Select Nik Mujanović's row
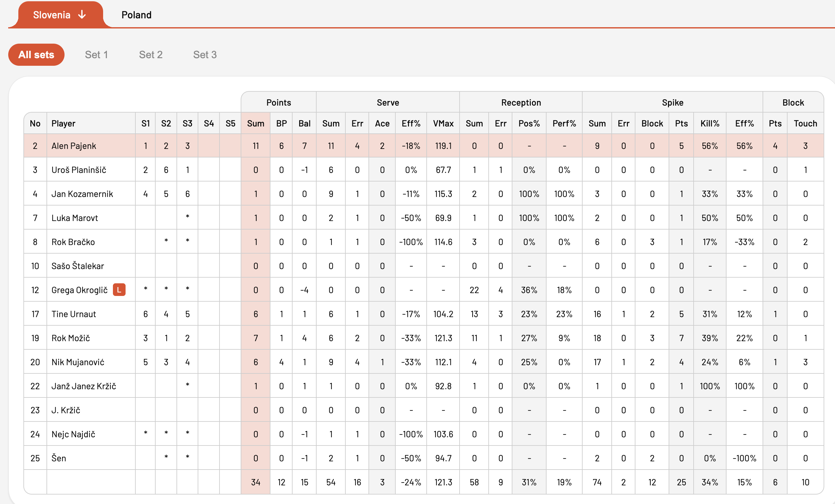The width and height of the screenshot is (835, 504). point(424,362)
